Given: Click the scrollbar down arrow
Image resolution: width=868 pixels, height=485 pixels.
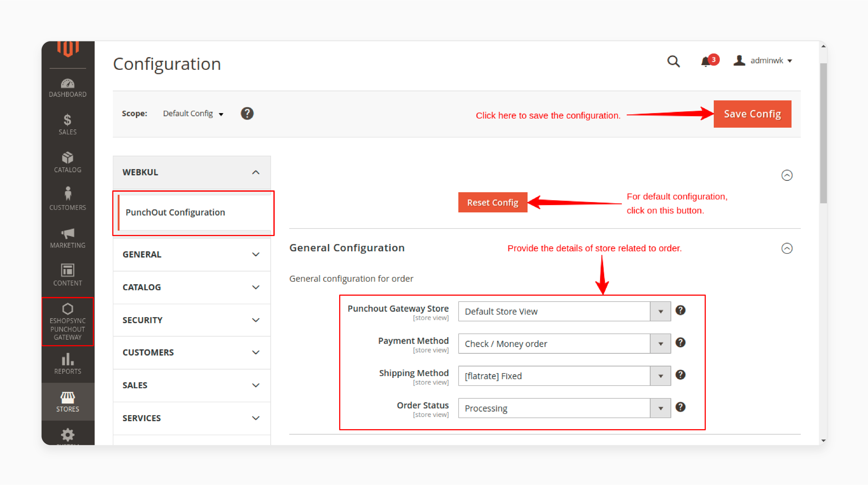Looking at the screenshot, I should point(823,440).
